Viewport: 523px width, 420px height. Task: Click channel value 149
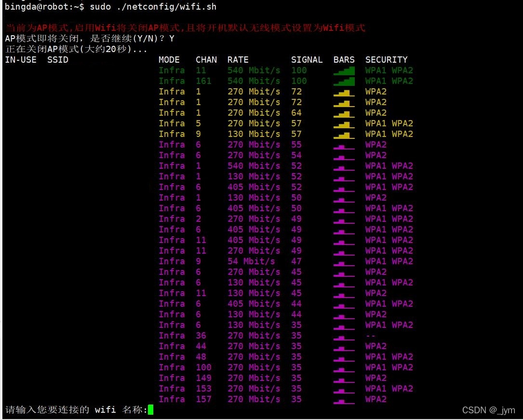point(203,378)
